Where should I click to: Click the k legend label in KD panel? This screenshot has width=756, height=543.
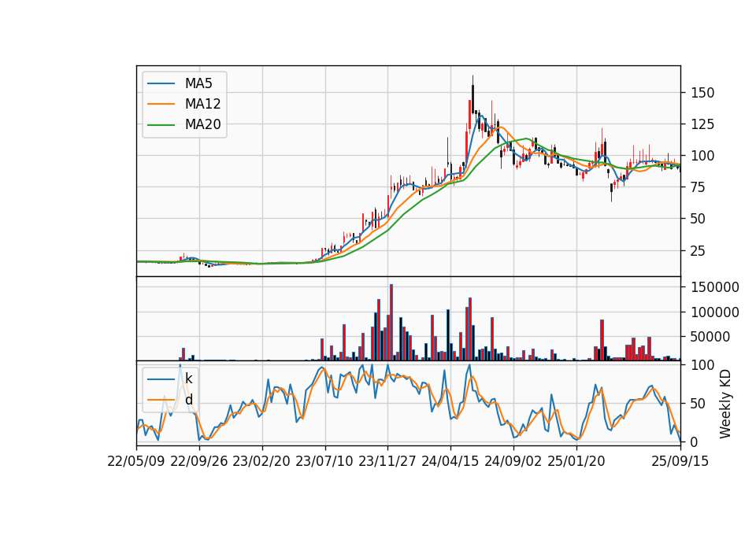(188, 379)
